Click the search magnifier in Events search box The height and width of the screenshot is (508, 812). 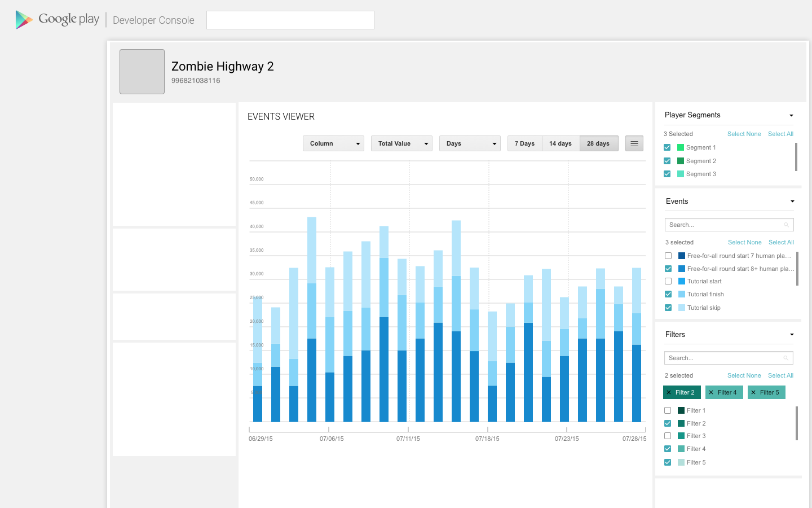click(786, 225)
